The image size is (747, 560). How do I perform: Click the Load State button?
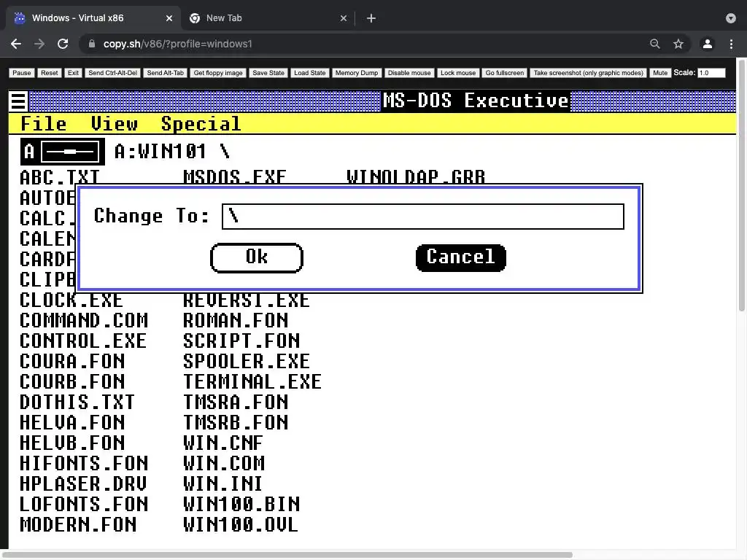[309, 73]
